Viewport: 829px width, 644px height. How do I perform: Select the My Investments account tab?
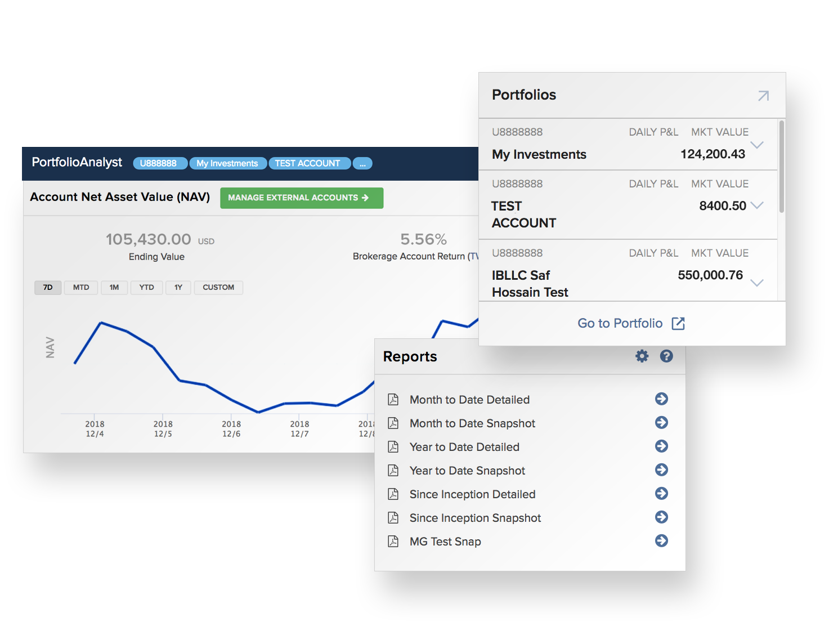[227, 163]
